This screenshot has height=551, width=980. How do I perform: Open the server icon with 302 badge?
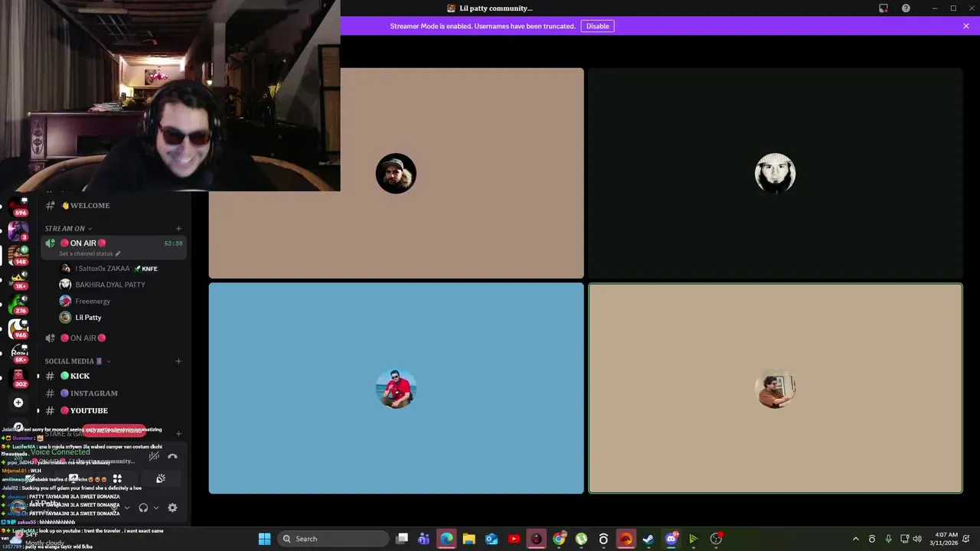click(18, 377)
